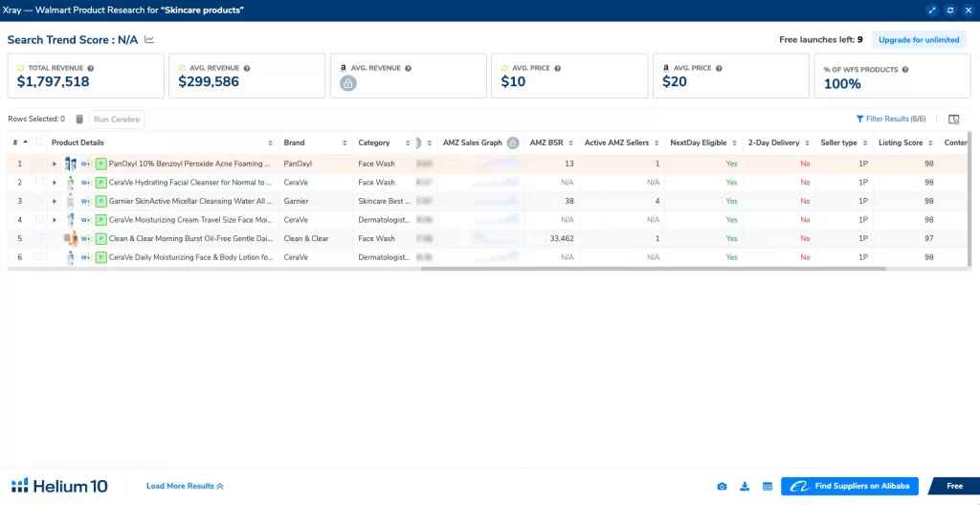Check the row 6 CeraVe Daily Lotion checkbox

tap(39, 257)
